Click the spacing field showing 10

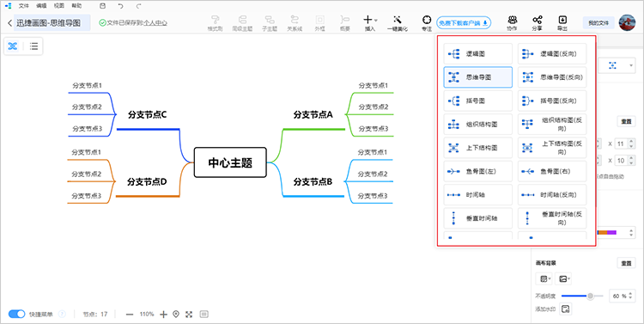click(625, 161)
